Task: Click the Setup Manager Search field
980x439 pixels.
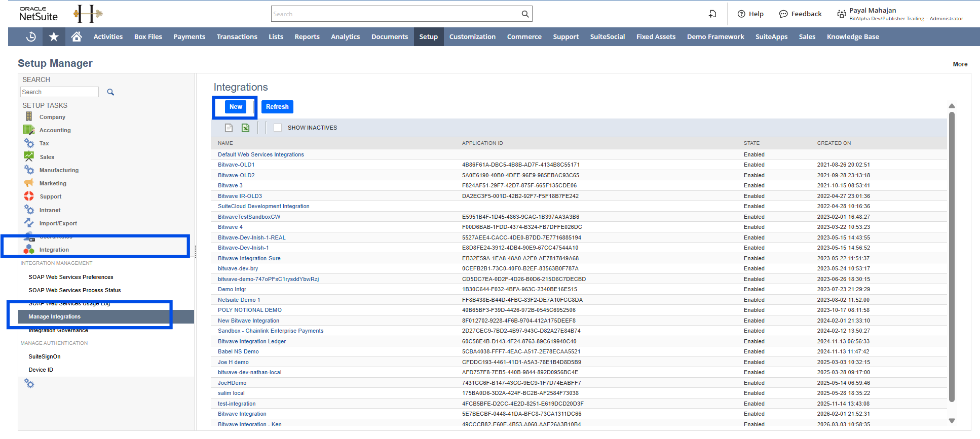Action: pyautogui.click(x=59, y=92)
